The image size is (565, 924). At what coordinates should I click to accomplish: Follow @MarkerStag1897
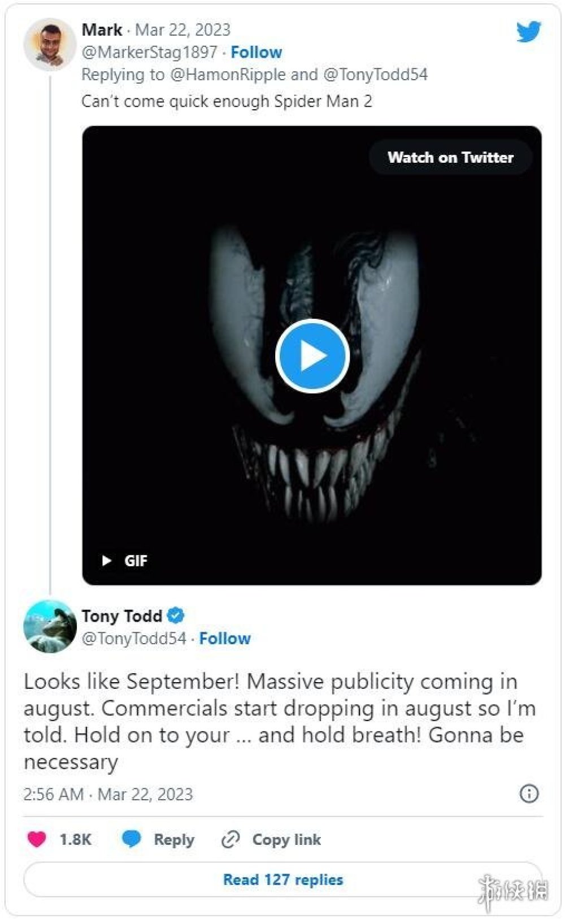click(x=256, y=52)
